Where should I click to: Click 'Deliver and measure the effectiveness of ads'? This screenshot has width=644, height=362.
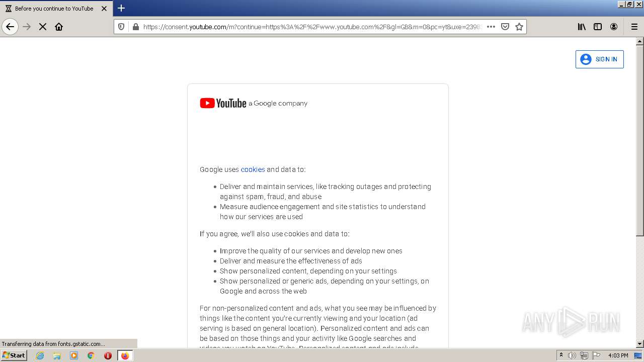[x=291, y=261]
